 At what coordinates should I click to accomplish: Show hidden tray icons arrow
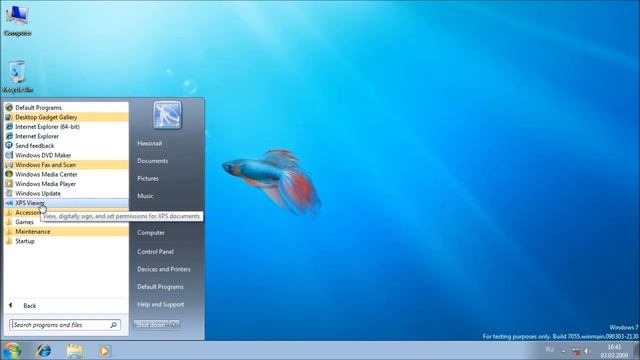pos(563,351)
